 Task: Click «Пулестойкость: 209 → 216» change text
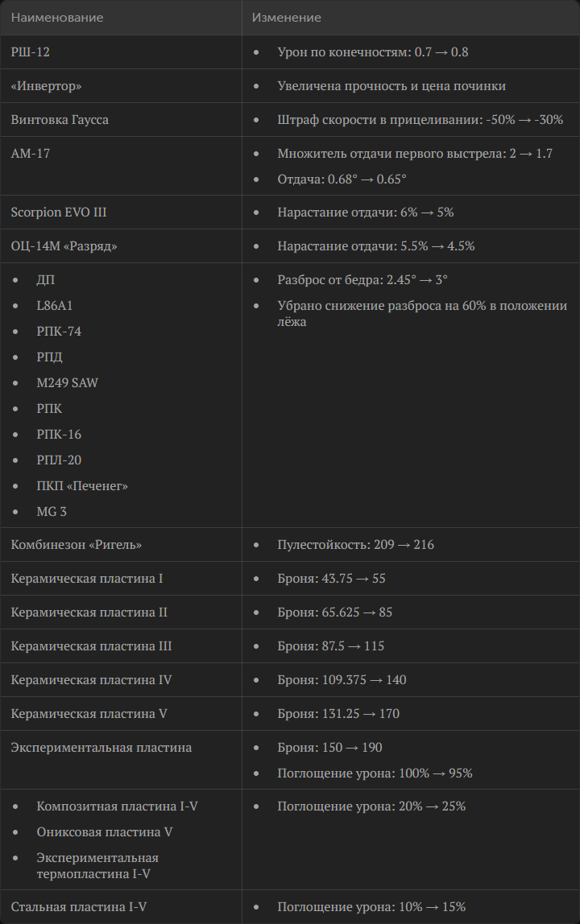point(356,544)
